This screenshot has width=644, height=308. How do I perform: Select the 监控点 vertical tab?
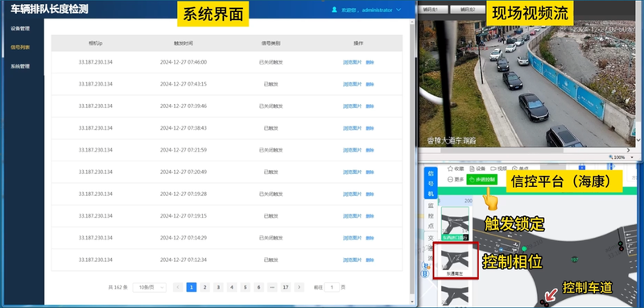tap(431, 215)
